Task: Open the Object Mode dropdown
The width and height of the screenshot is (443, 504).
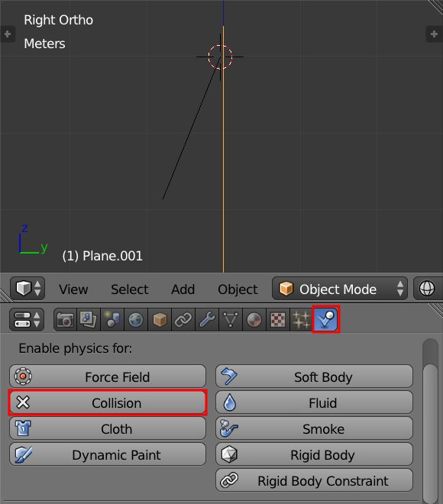Action: click(340, 289)
